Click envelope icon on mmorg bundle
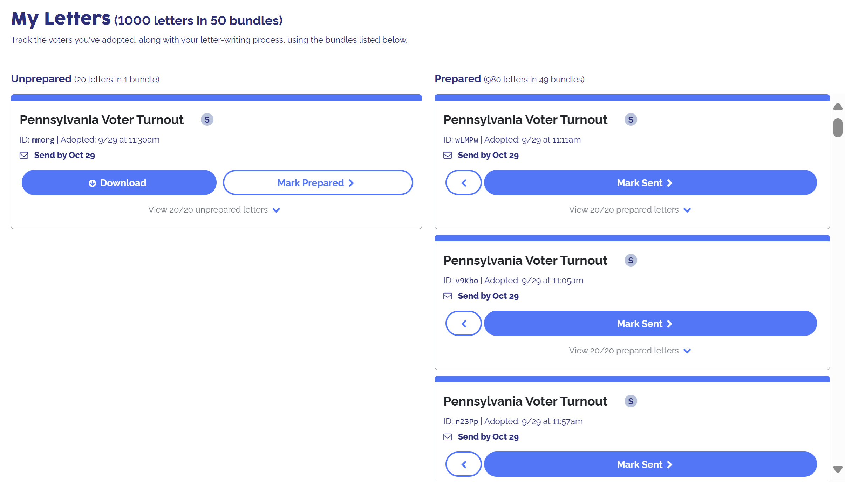This screenshot has height=504, width=845. click(24, 156)
